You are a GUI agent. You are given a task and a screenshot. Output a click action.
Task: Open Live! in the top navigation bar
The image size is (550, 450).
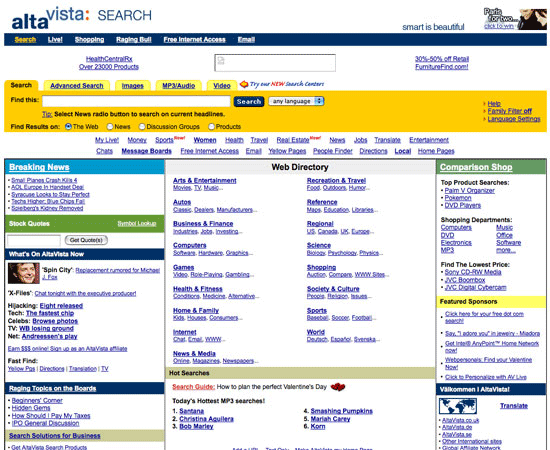[55, 40]
